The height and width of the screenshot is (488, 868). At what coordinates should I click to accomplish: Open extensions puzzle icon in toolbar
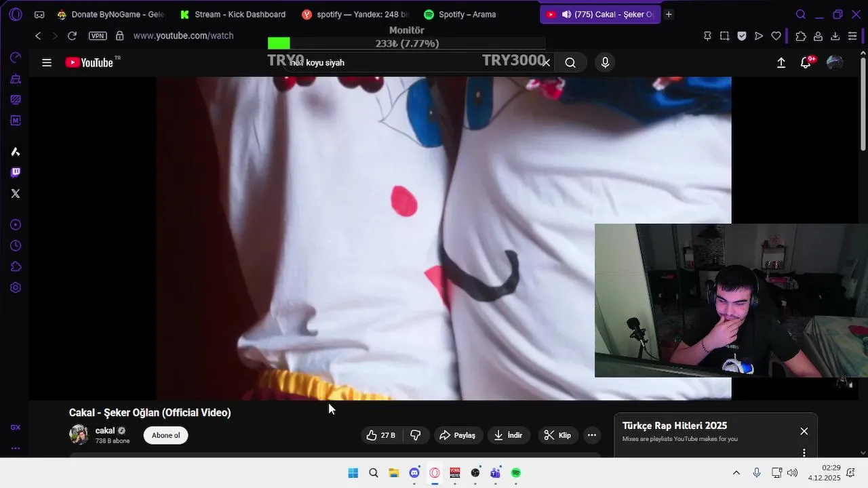(x=801, y=36)
